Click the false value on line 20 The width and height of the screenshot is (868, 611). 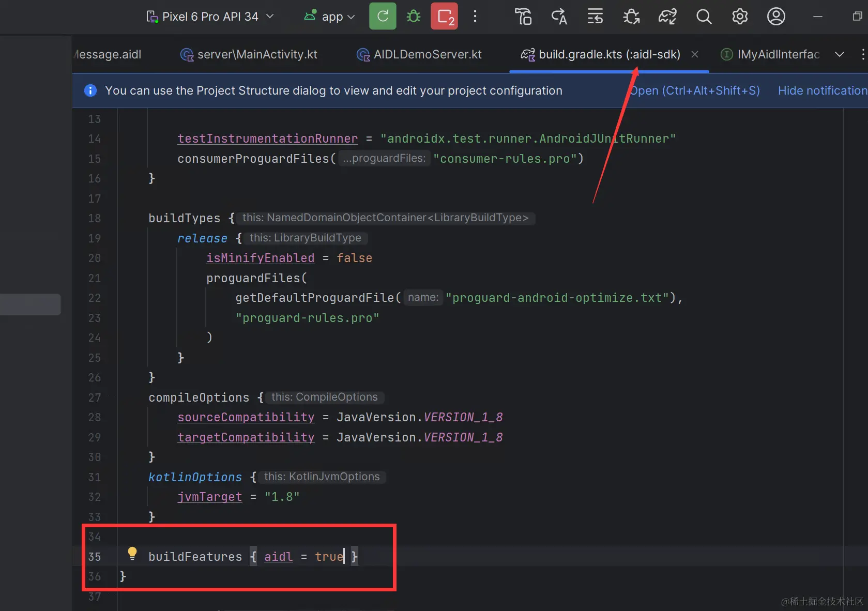click(x=354, y=258)
